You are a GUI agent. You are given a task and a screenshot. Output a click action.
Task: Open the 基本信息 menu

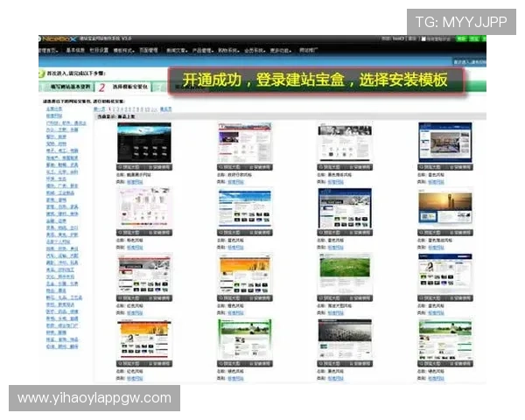click(75, 51)
